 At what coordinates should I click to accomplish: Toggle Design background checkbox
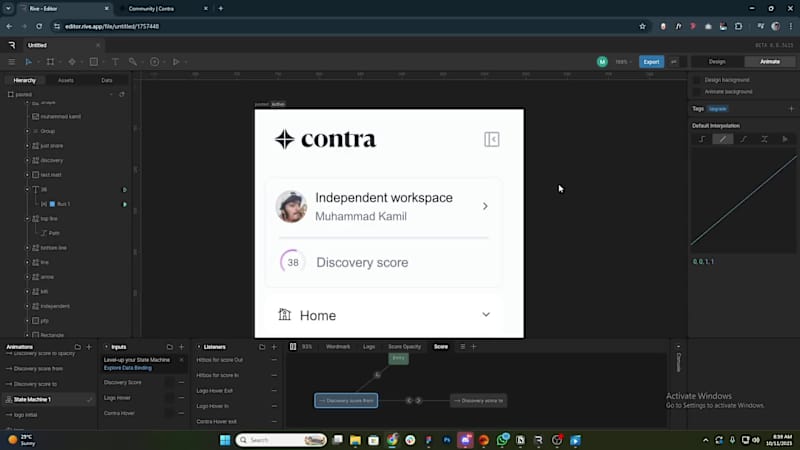tap(697, 80)
